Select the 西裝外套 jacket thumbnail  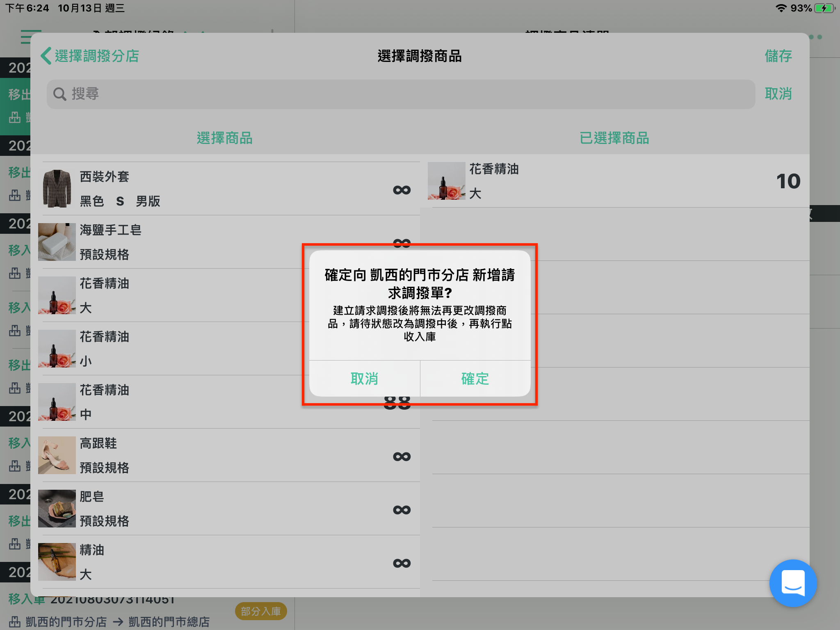pos(57,189)
